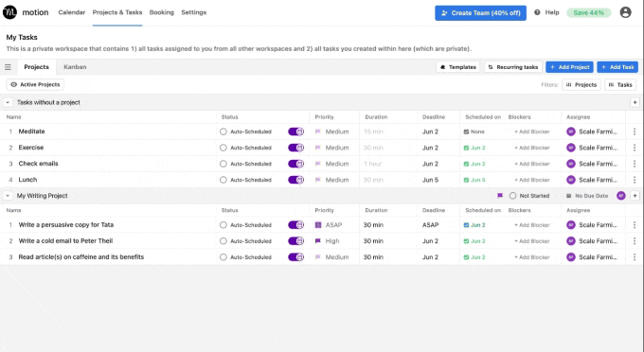Viewport: 644px width, 352px height.
Task: Open the Projects filter dropdown
Action: pyautogui.click(x=581, y=85)
